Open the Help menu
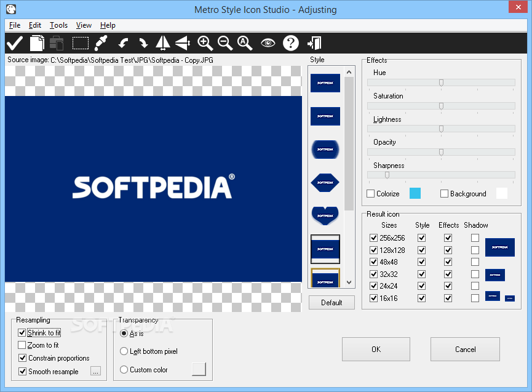Image resolution: width=532 pixels, height=392 pixels. [x=108, y=25]
